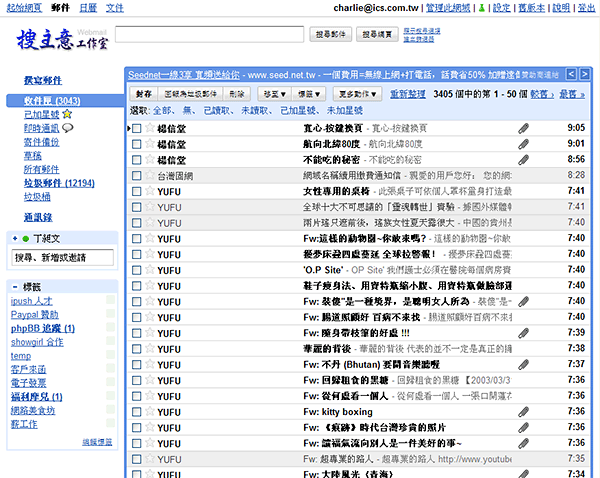This screenshot has width=600, height=478.
Task: Open the phpBB 追蹤 (1) label
Action: [43, 328]
